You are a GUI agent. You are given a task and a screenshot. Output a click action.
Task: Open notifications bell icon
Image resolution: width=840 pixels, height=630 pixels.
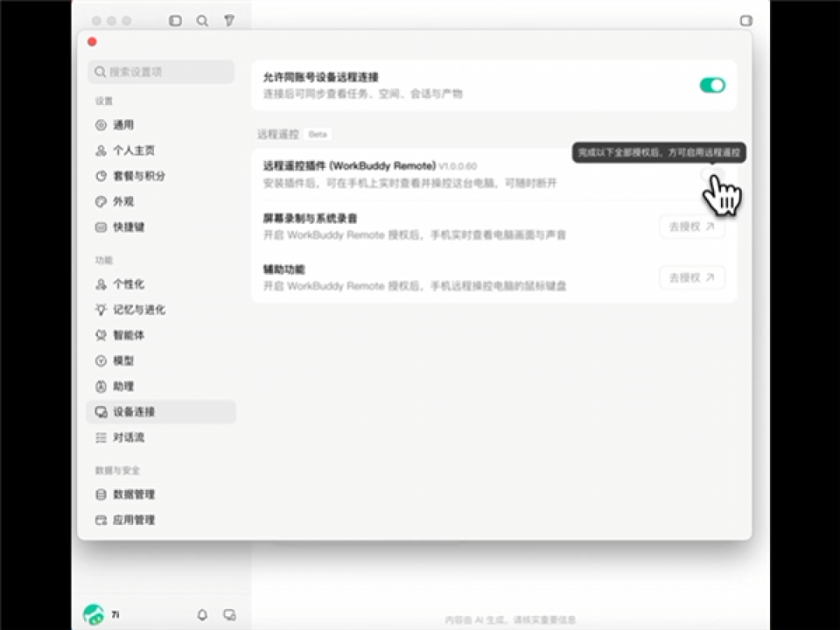tap(202, 615)
